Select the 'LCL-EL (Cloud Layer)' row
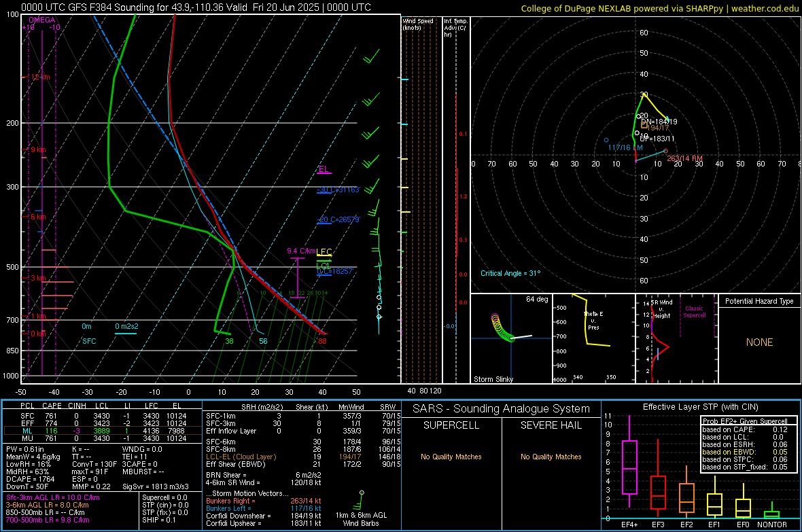 coord(303,457)
